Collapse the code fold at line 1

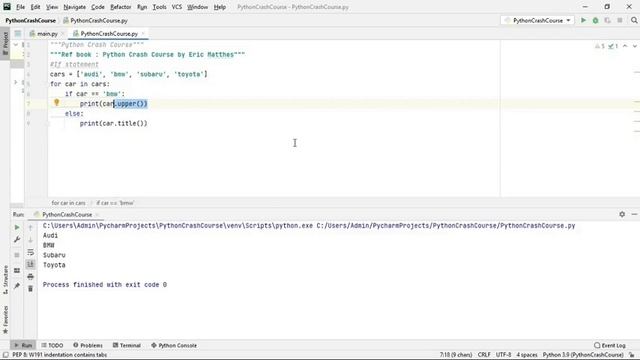pyautogui.click(x=16, y=44)
